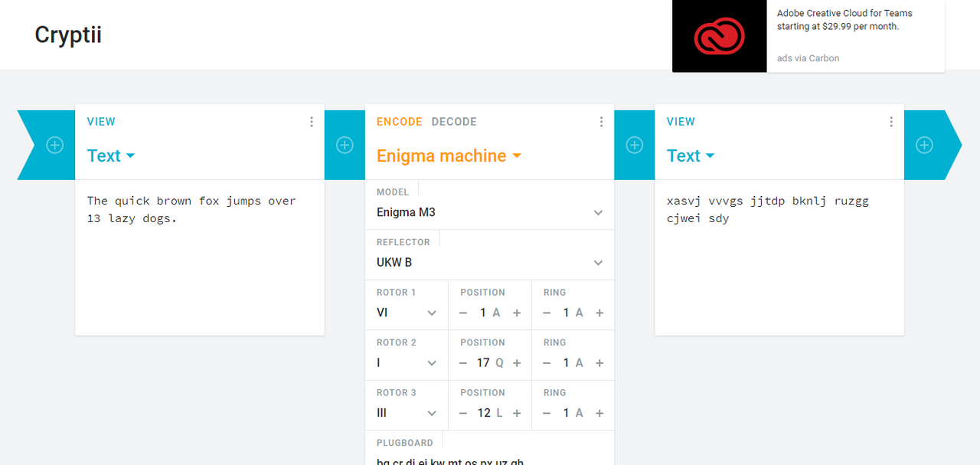980x465 pixels.
Task: Expand the Enigma M3 model dropdown
Action: pyautogui.click(x=489, y=212)
